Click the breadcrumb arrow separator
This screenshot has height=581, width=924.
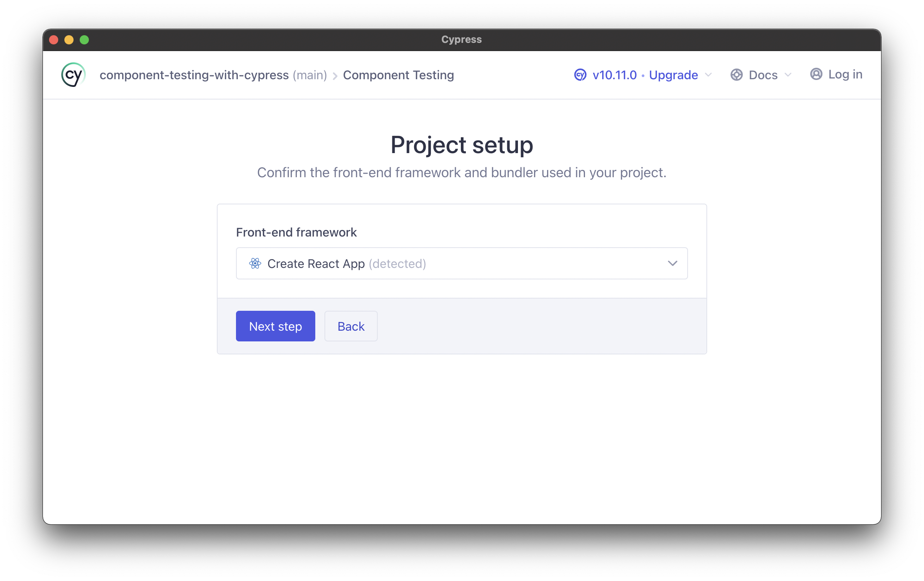pyautogui.click(x=335, y=76)
